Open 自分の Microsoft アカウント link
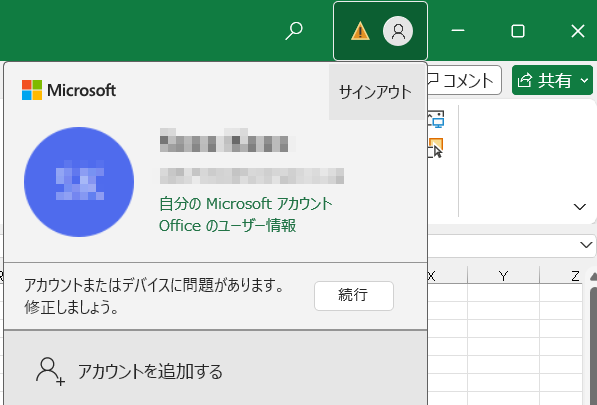Screen dimensions: 597x405 pos(246,204)
